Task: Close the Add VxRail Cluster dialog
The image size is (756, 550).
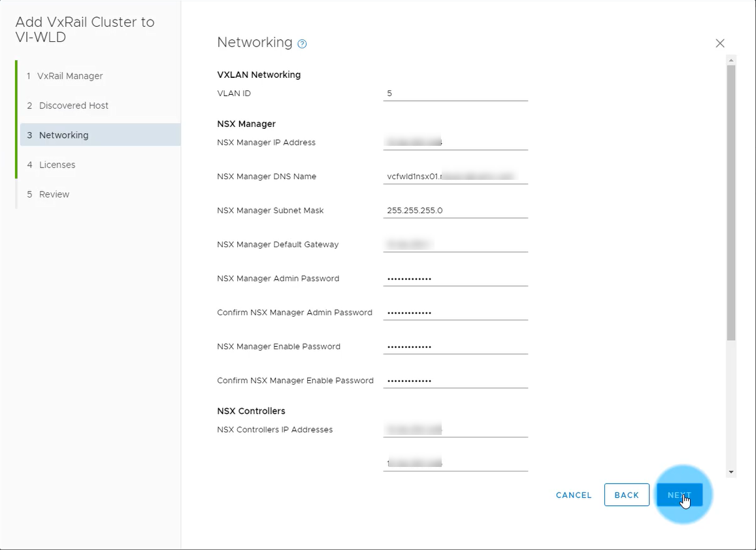Action: [x=719, y=43]
